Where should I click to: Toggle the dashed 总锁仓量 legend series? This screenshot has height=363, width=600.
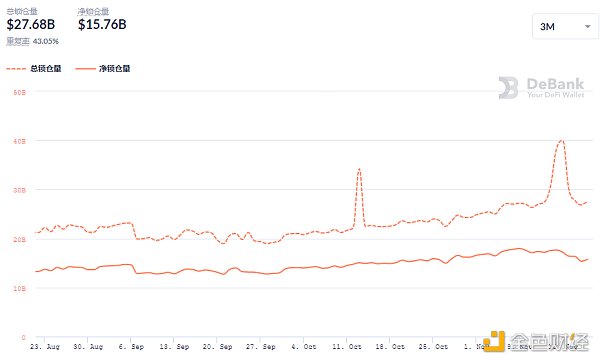pos(34,68)
